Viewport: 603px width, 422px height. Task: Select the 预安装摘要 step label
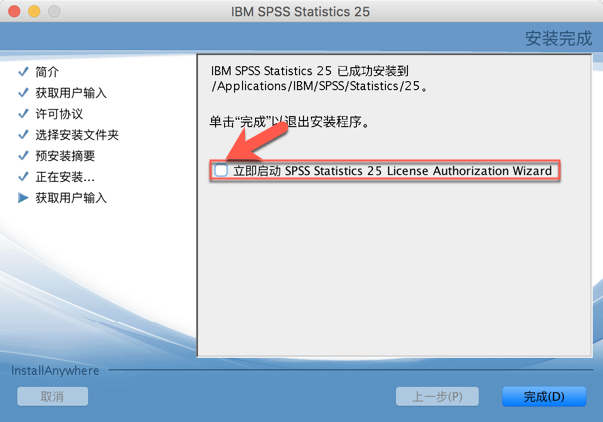[x=65, y=156]
